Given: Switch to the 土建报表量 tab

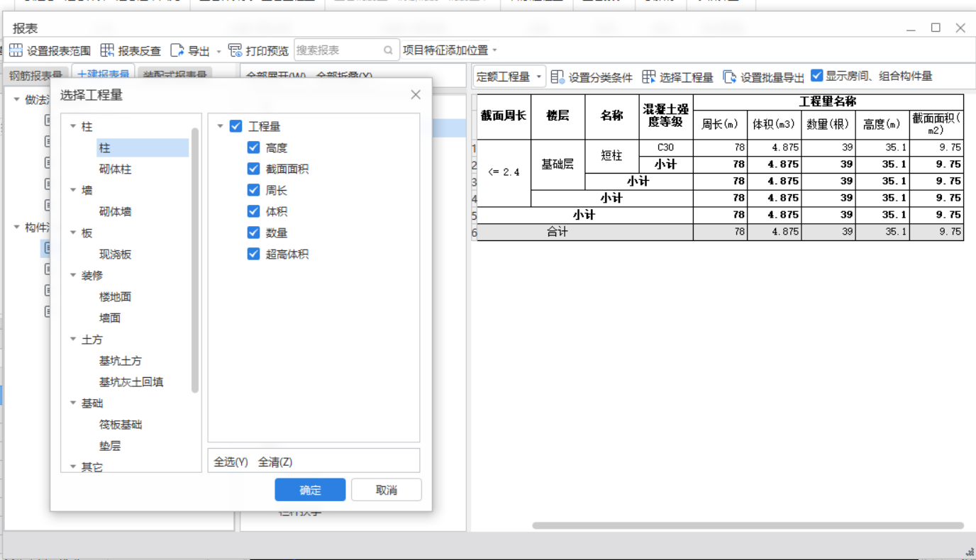Looking at the screenshot, I should pos(103,75).
